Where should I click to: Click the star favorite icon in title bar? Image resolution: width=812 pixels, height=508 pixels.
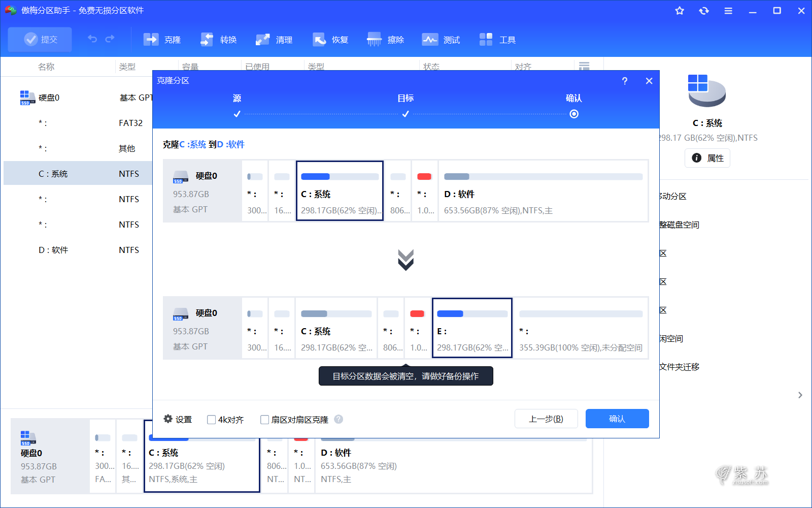pos(680,10)
